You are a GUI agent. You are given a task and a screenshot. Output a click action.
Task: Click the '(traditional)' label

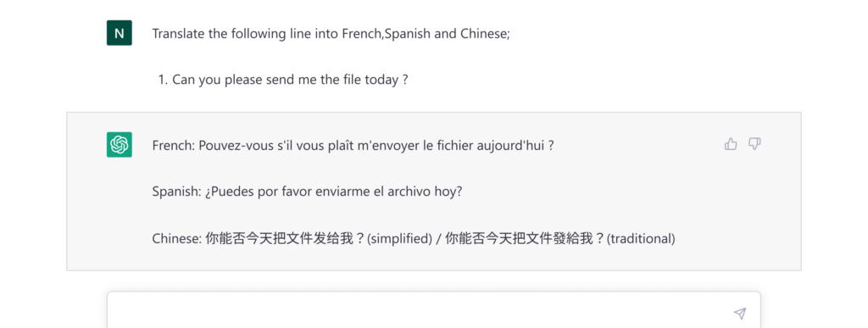point(641,240)
